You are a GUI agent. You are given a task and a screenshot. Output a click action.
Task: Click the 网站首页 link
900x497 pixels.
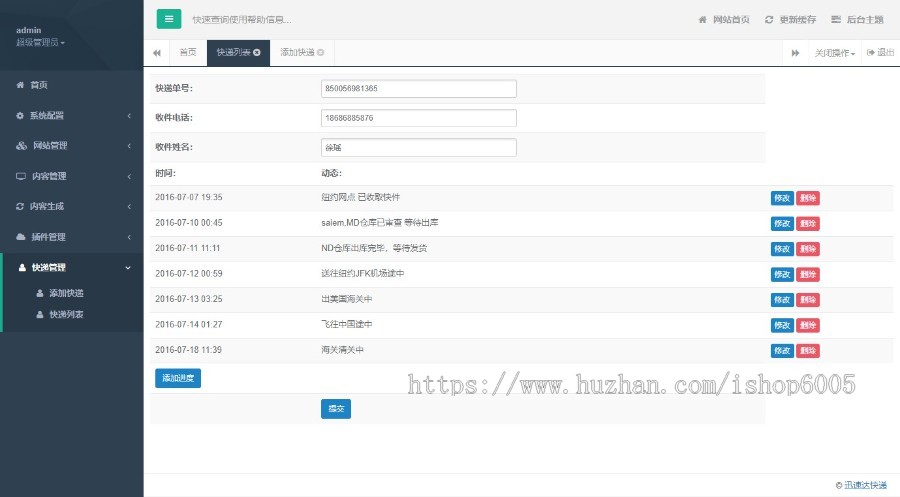(731, 20)
